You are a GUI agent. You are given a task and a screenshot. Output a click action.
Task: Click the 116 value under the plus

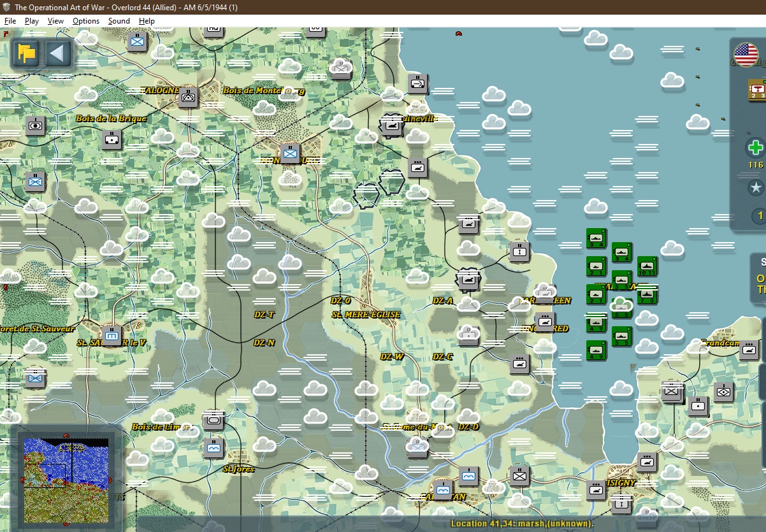[756, 165]
